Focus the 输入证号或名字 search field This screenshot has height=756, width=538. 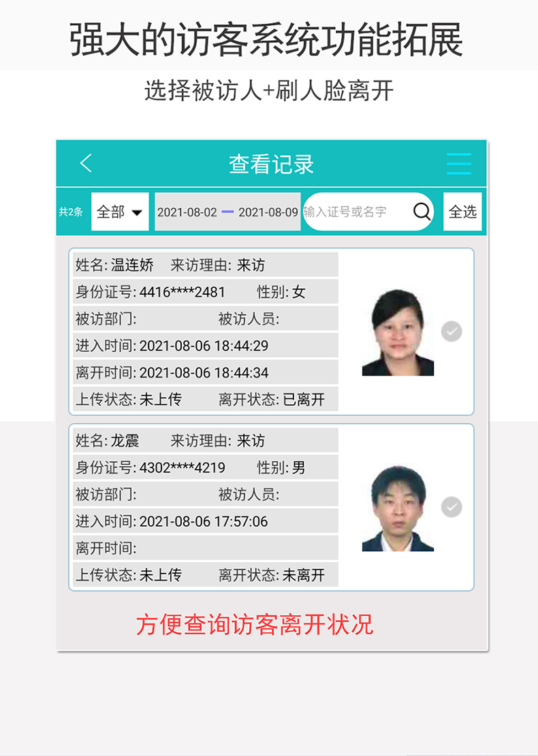point(355,212)
